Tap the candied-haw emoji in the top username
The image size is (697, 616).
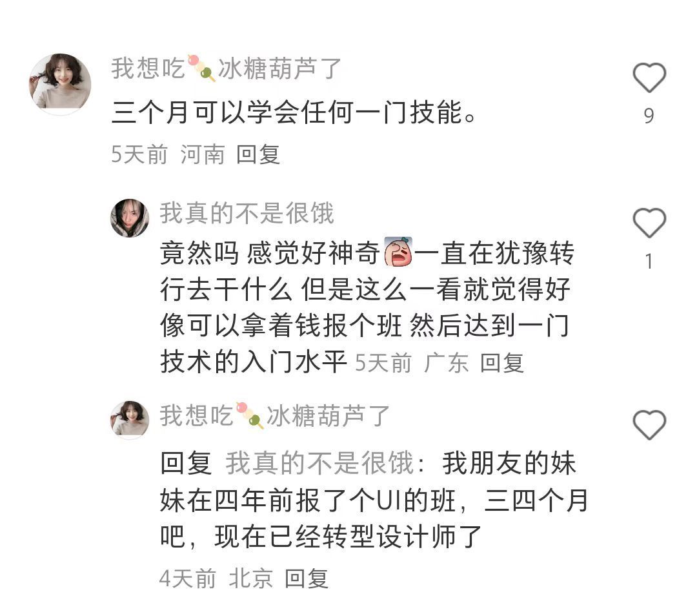(x=201, y=68)
